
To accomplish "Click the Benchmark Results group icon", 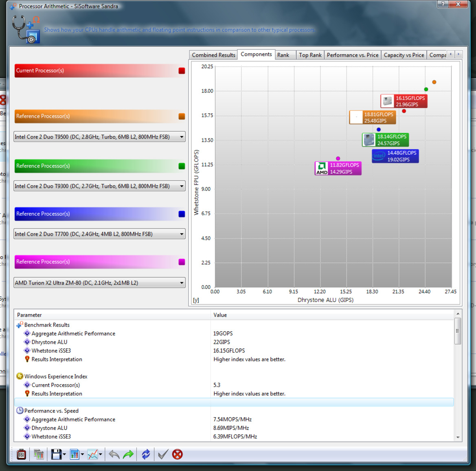I will (x=20, y=325).
